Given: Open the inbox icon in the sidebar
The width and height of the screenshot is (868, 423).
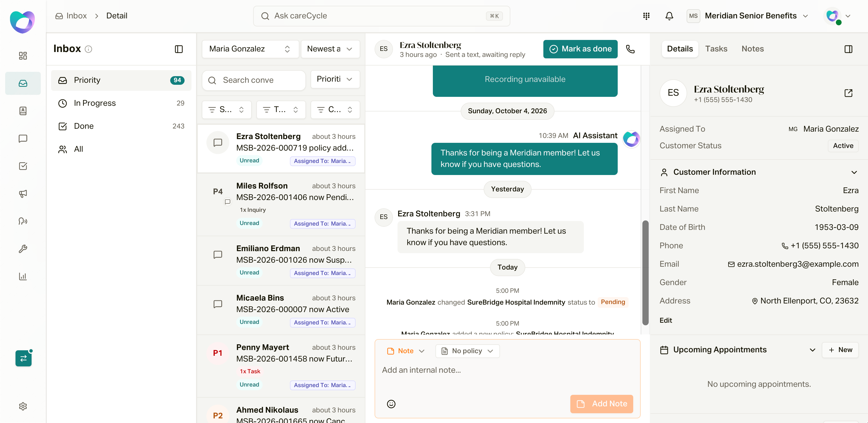Looking at the screenshot, I should click(x=23, y=83).
